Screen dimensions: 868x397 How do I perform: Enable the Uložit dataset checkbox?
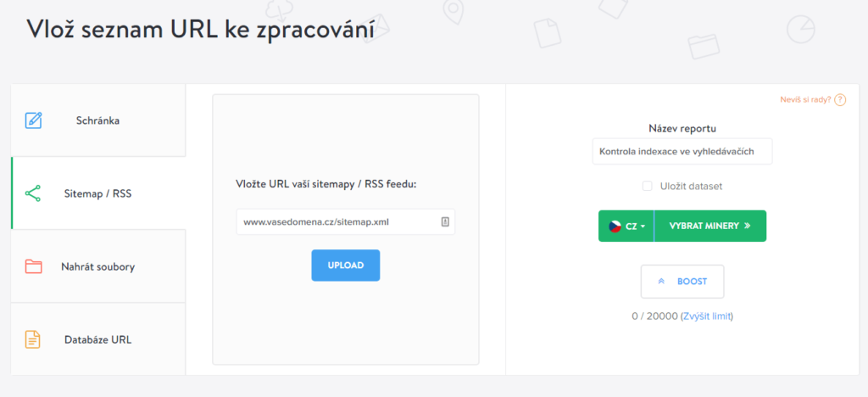[x=647, y=186]
